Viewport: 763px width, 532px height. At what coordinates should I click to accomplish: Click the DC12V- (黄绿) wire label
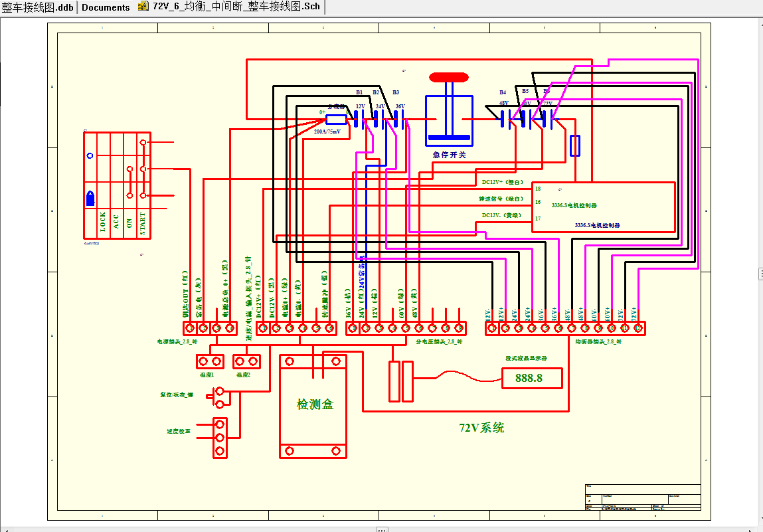click(501, 215)
